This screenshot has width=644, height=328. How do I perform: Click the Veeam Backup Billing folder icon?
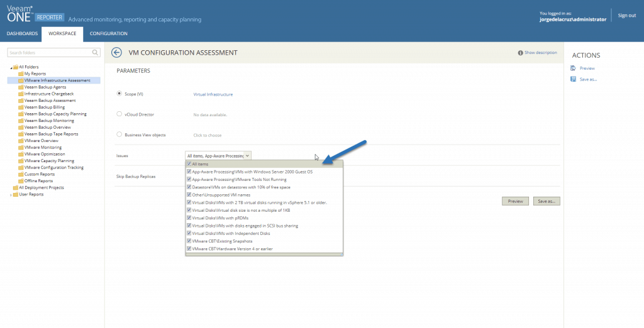click(x=21, y=107)
